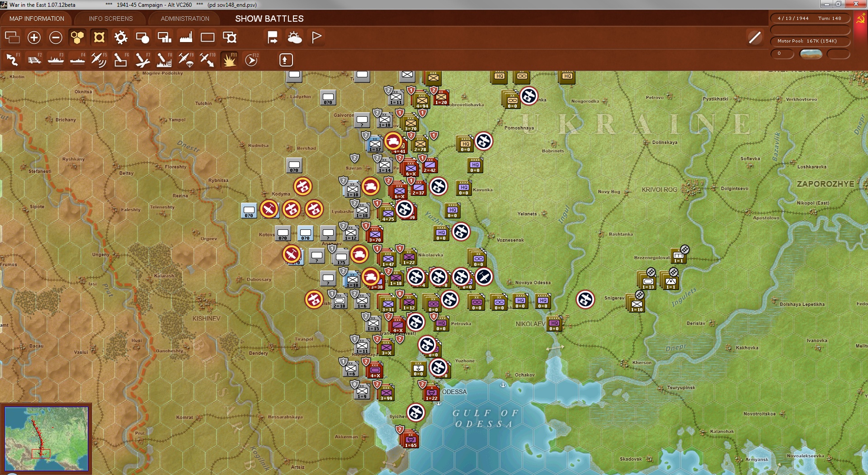Viewport: 868px width, 475px height.
Task: Select the unit counter labeled 1=9
Action: pos(362,391)
